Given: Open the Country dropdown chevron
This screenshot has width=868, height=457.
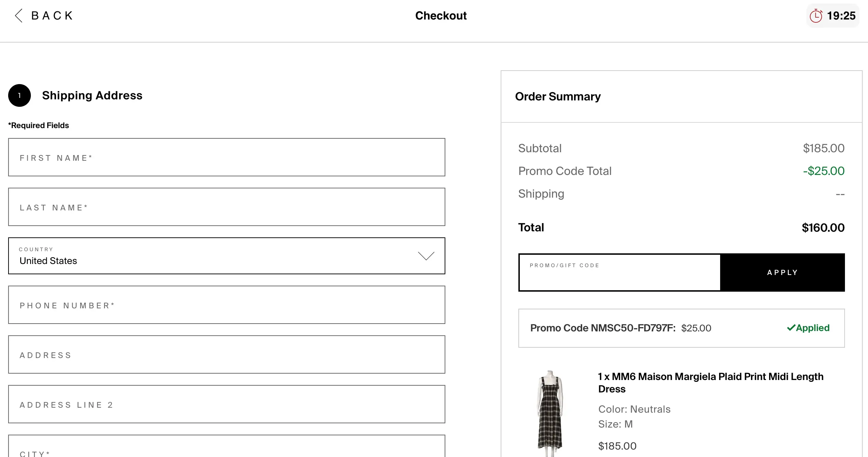Looking at the screenshot, I should coord(426,256).
